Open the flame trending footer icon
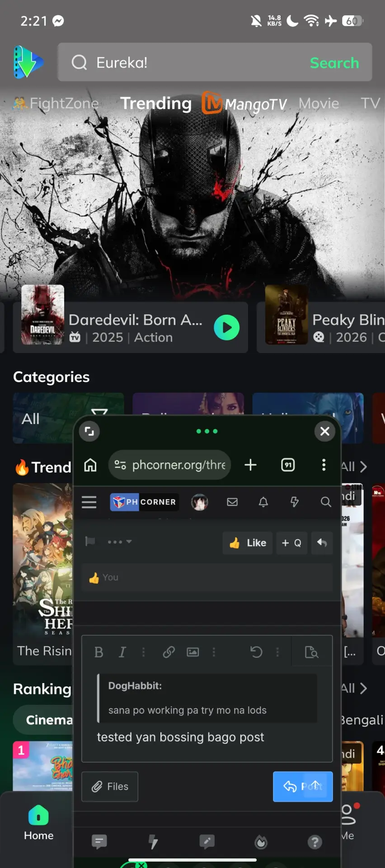The width and height of the screenshot is (385, 868). click(261, 842)
